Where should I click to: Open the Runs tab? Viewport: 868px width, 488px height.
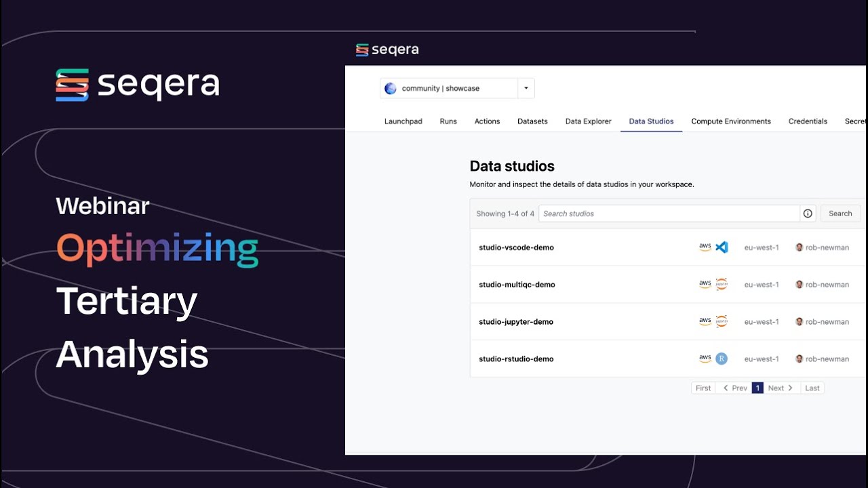coord(448,121)
